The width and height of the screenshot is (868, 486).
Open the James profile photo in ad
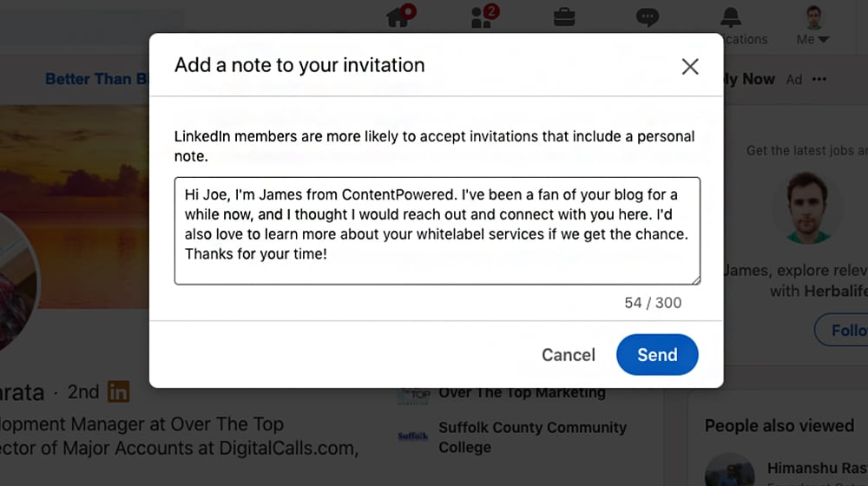[807, 208]
